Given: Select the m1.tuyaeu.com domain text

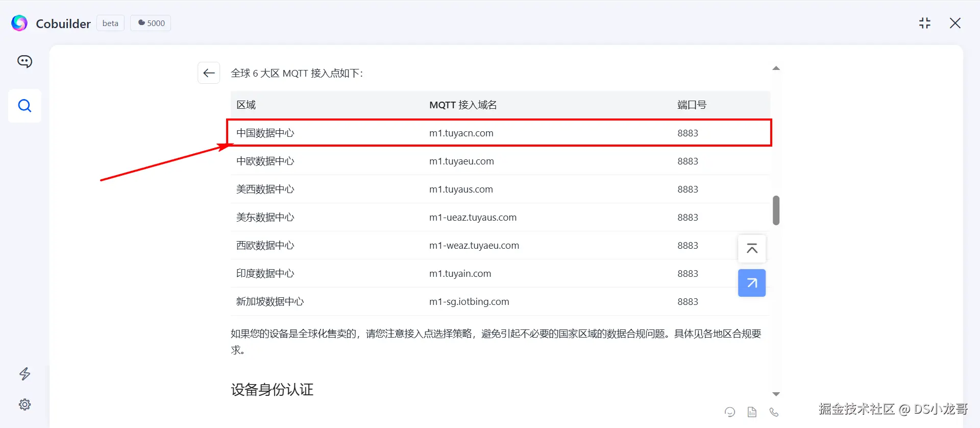Looking at the screenshot, I should click(x=461, y=161).
